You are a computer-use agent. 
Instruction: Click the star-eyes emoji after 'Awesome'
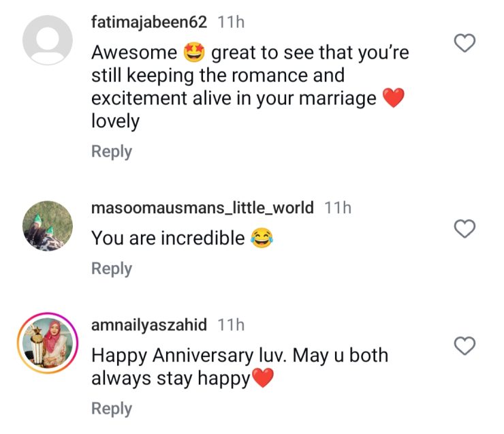pyautogui.click(x=195, y=52)
